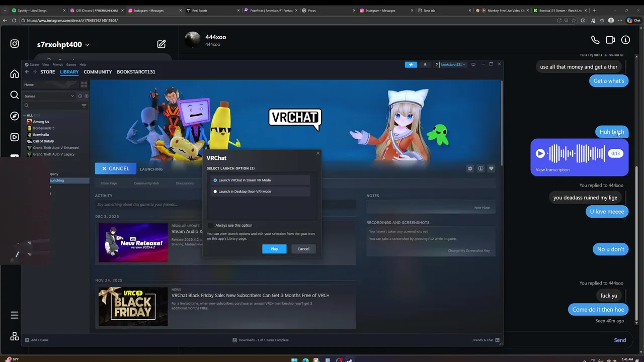
Task: Open the View menu in Steam
Action: click(x=46, y=64)
